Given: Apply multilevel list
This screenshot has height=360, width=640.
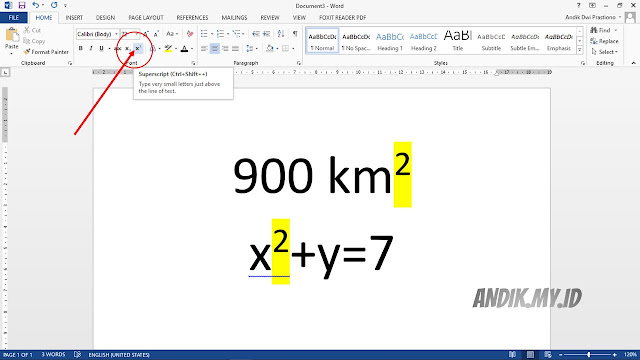Looking at the screenshot, I should tap(236, 34).
